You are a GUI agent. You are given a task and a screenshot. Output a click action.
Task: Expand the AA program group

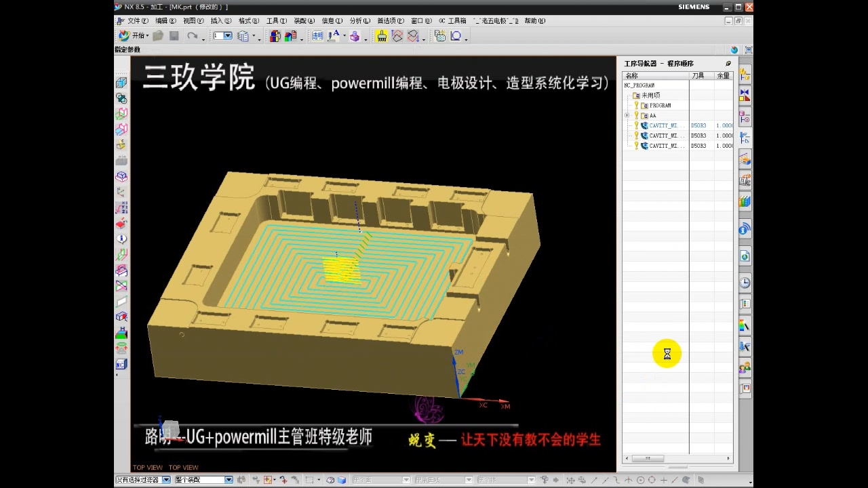tap(627, 115)
